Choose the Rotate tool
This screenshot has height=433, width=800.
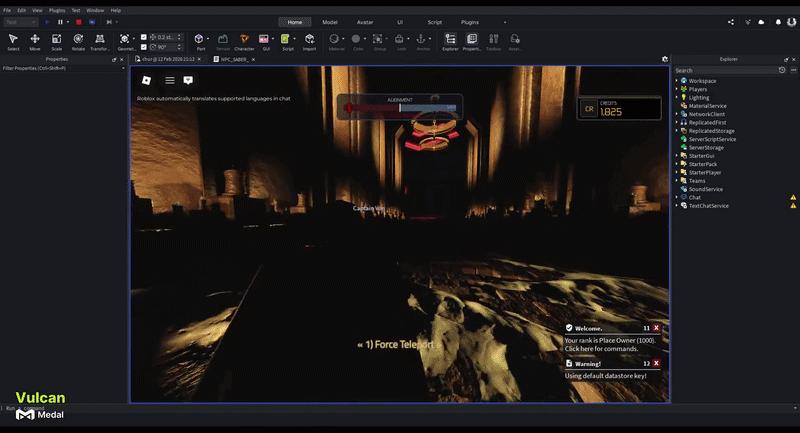78,41
